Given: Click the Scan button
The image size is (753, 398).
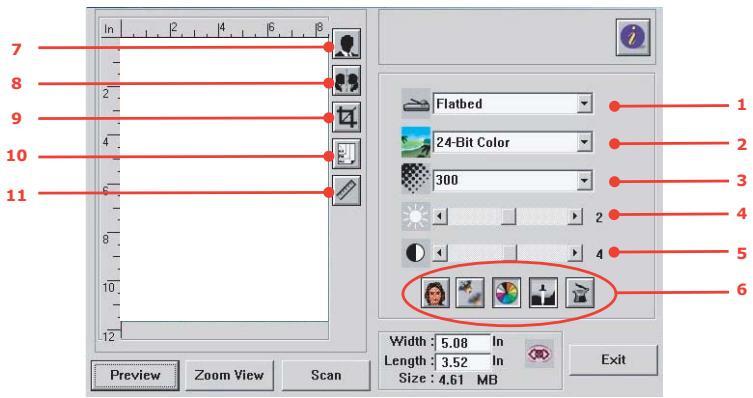Looking at the screenshot, I should 326,375.
